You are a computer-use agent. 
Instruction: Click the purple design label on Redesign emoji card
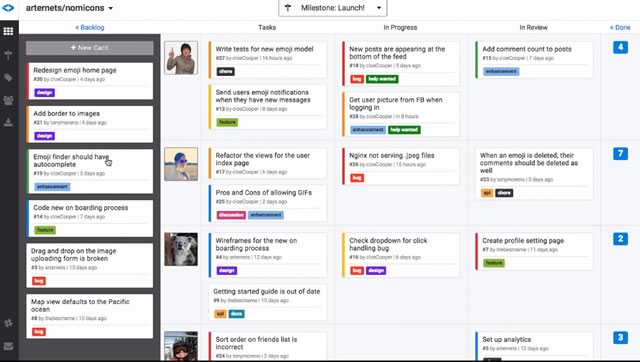pos(44,93)
